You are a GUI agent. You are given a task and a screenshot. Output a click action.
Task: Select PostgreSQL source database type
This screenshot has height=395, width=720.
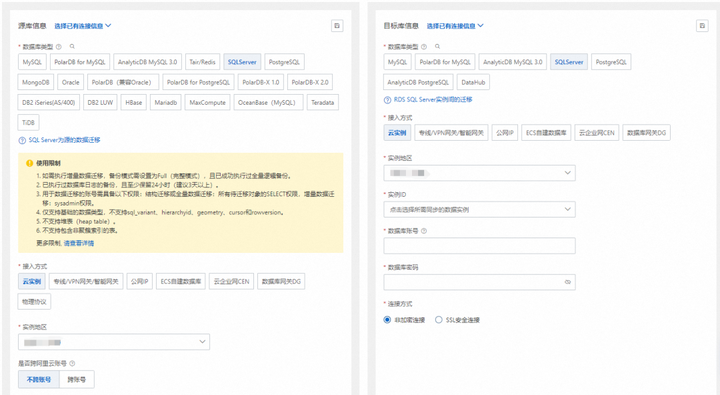tap(284, 62)
